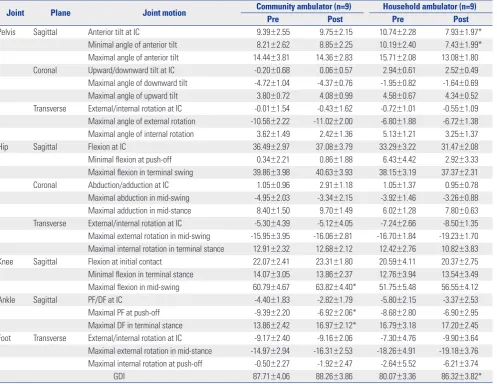Click the 'GDI' row label
The width and height of the screenshot is (497, 384).
click(x=119, y=376)
